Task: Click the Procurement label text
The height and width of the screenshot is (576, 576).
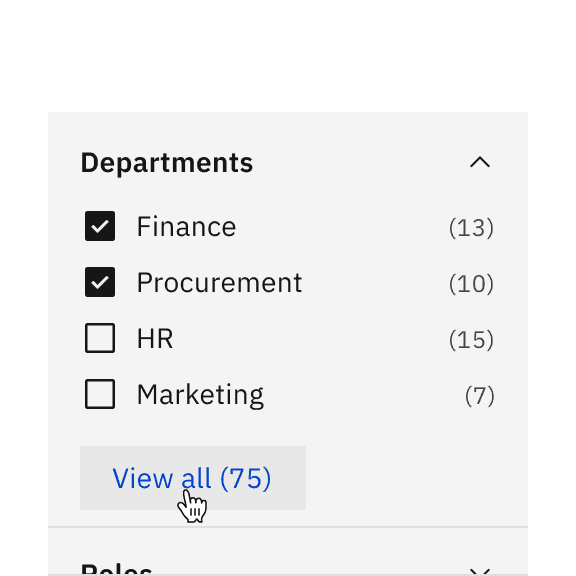Action: [x=219, y=283]
